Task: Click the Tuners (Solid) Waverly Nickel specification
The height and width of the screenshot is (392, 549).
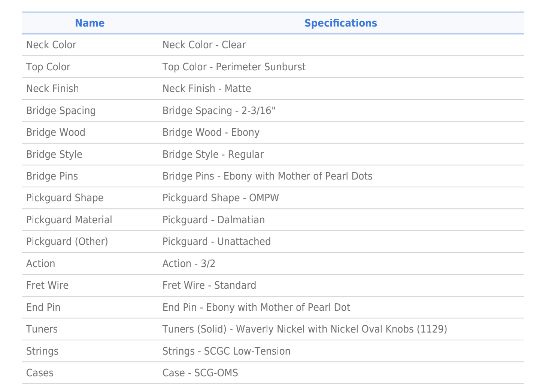Action: 304,329
